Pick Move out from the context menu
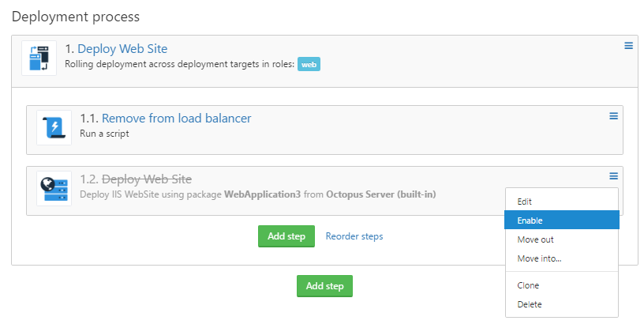 click(x=534, y=239)
